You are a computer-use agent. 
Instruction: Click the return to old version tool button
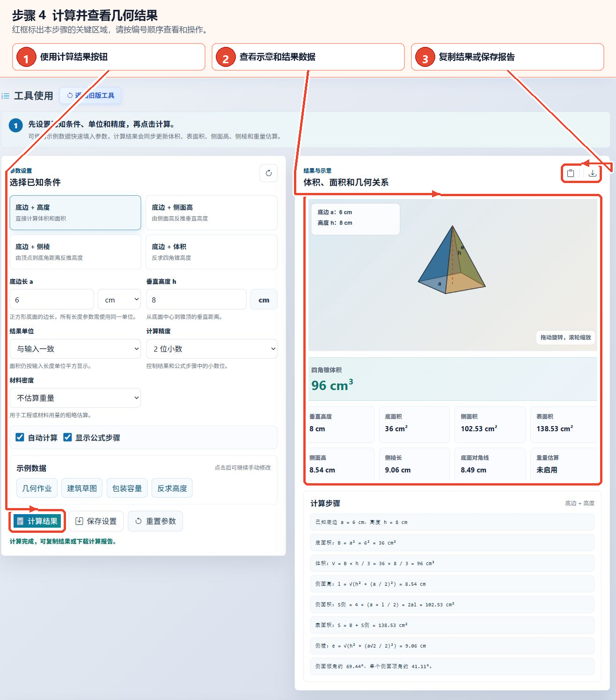click(91, 96)
